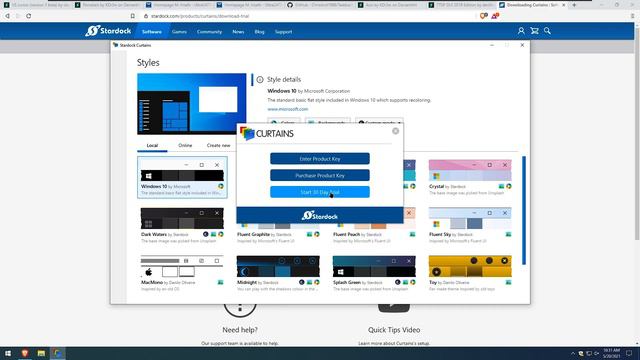The width and height of the screenshot is (640, 360).
Task: Click the color wheel icon on Windows 10 style
Action: 221,186
